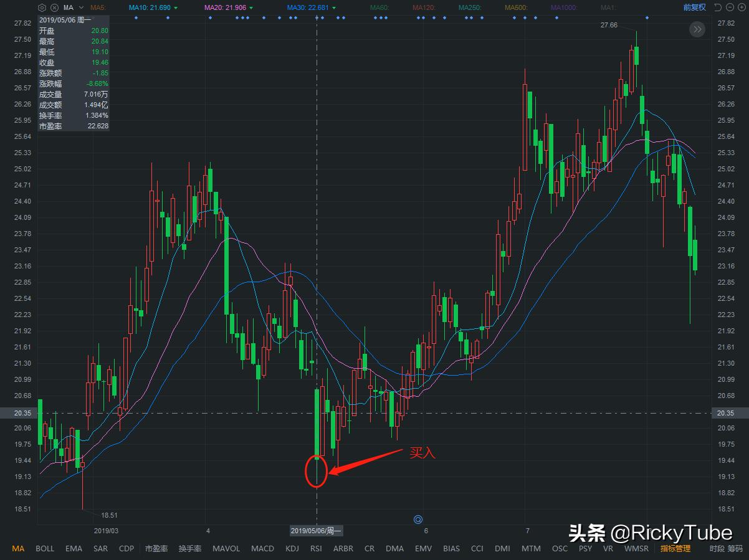The height and width of the screenshot is (560, 749).
Task: Toggle the MA5 average line
Action: click(98, 7)
